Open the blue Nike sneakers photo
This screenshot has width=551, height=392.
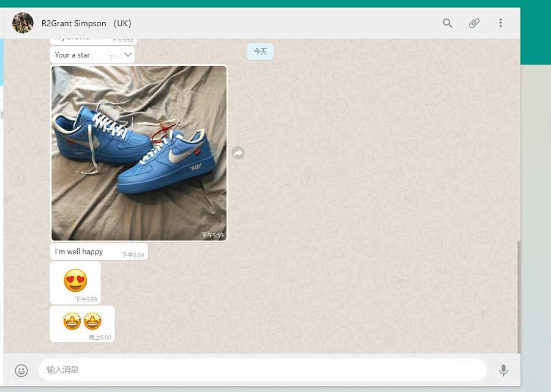pos(139,153)
